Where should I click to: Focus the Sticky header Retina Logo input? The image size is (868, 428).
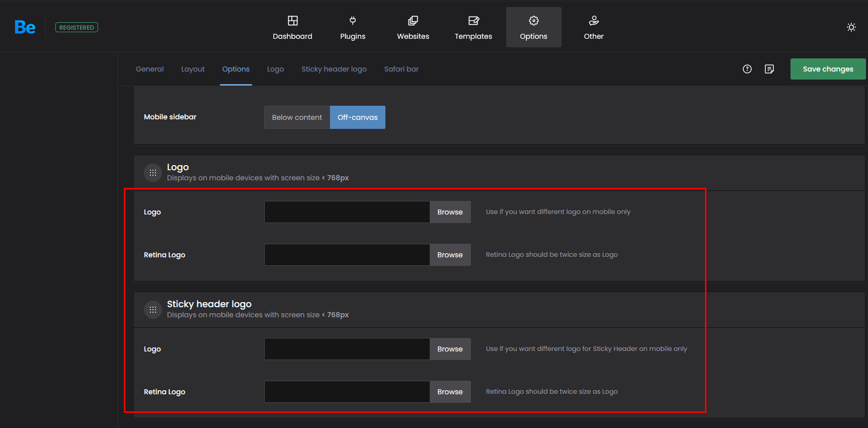347,392
